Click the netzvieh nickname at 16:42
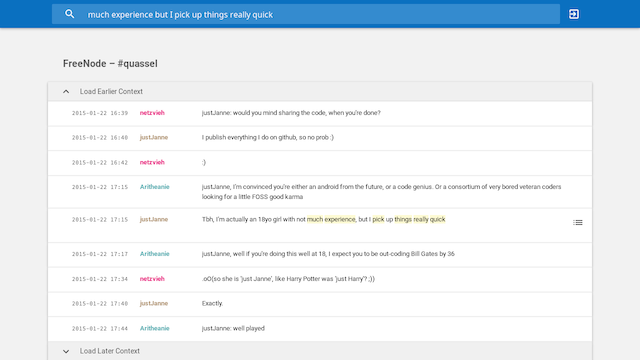Viewport: 640px width, 360px height. (152, 162)
